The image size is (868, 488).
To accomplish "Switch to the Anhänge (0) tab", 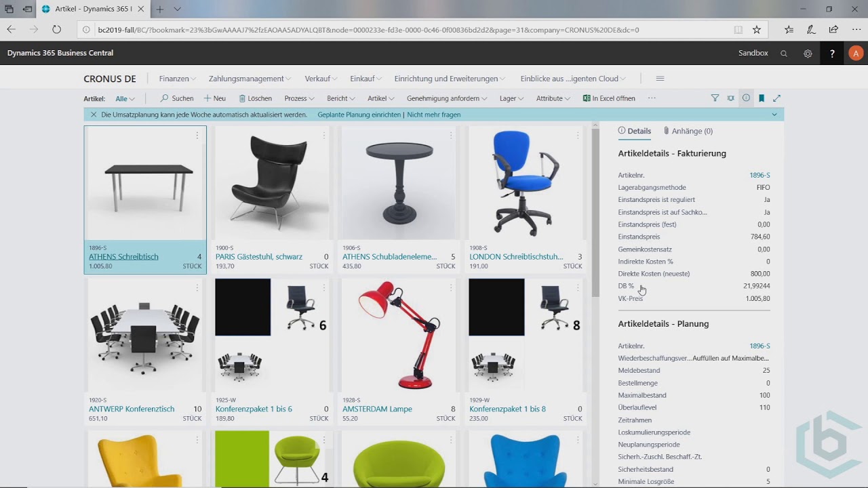I will 688,131.
